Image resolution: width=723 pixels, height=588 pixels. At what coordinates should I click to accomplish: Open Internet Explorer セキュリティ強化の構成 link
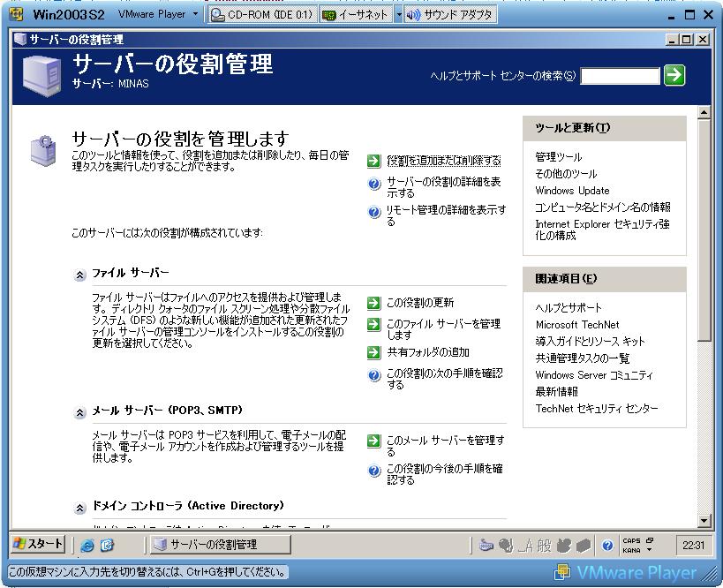click(x=602, y=230)
